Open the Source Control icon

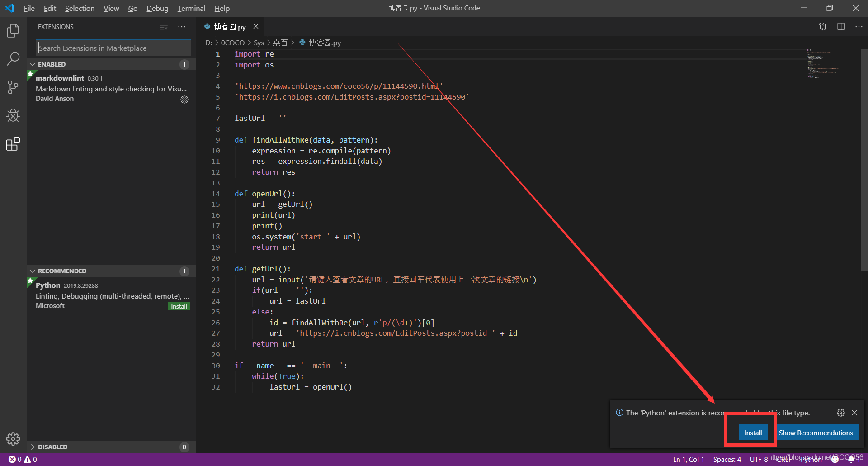(x=13, y=87)
